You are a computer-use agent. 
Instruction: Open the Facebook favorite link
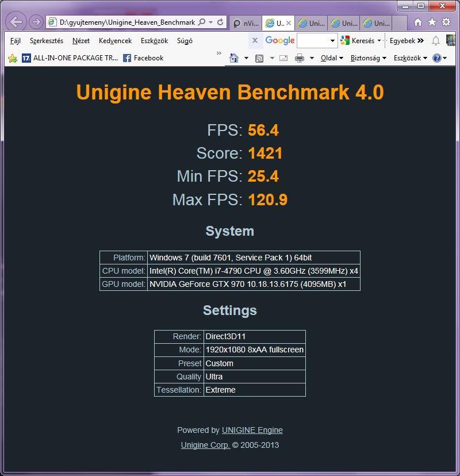(143, 58)
